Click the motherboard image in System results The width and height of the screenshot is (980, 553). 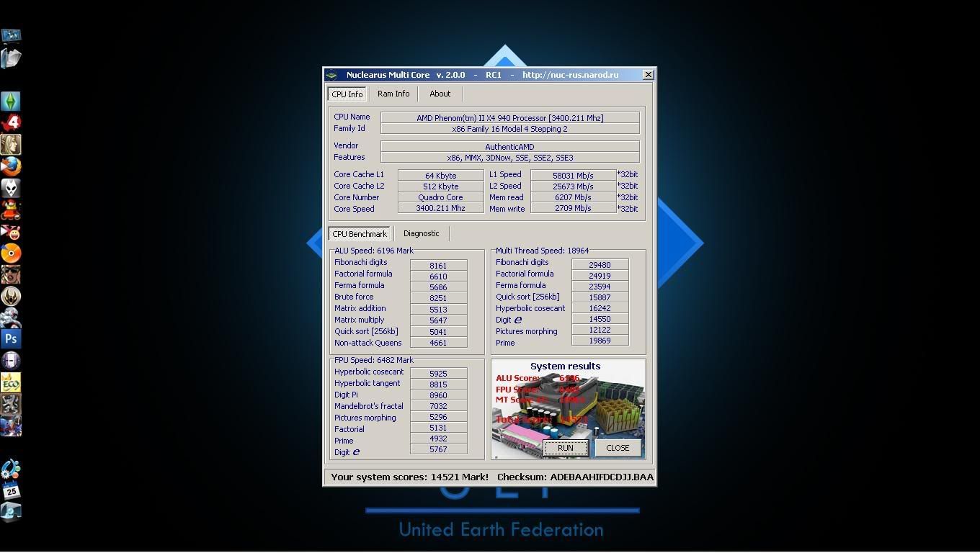coord(569,409)
